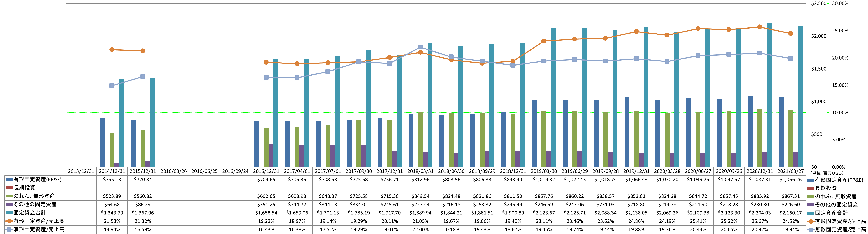The height and width of the screenshot is (234, 868).
Task: Click the dark-blue PP&E bar for 2021/03/27
Action: click(781, 132)
